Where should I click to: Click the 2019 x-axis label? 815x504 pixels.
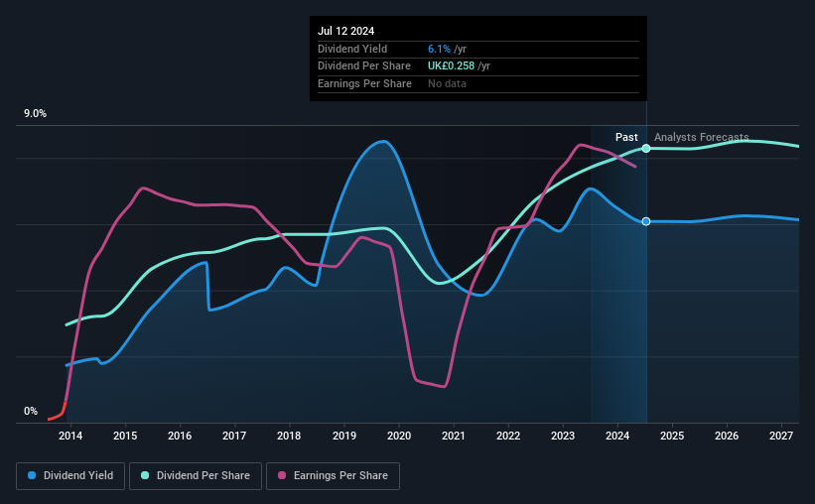coord(344,436)
